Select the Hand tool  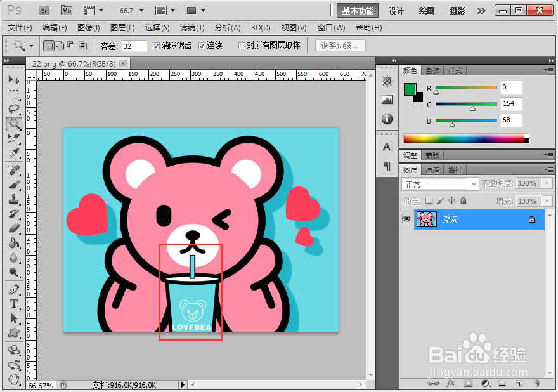point(14,379)
